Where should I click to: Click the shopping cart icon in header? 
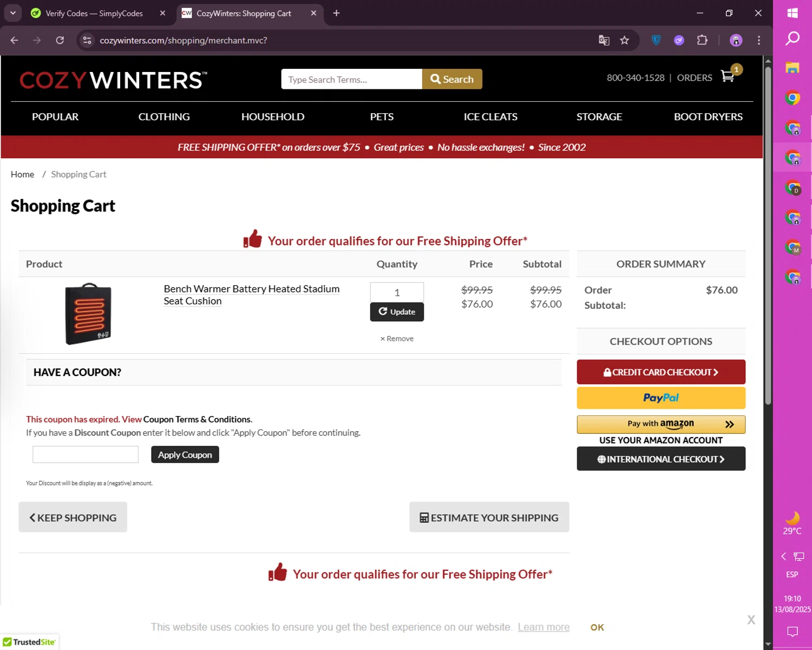[x=728, y=76]
